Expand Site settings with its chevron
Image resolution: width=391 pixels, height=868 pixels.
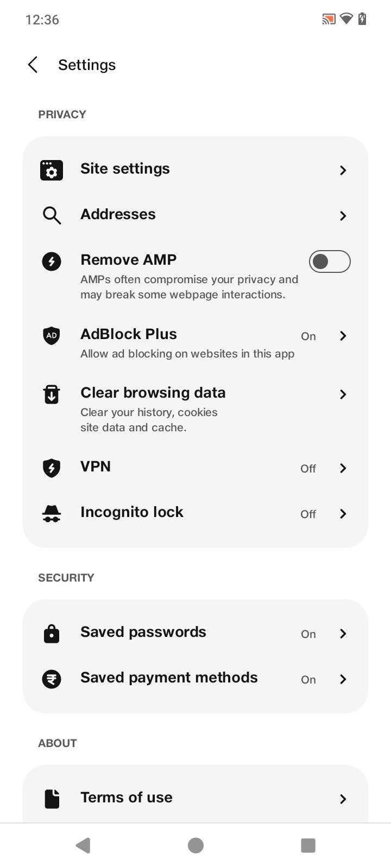343,170
